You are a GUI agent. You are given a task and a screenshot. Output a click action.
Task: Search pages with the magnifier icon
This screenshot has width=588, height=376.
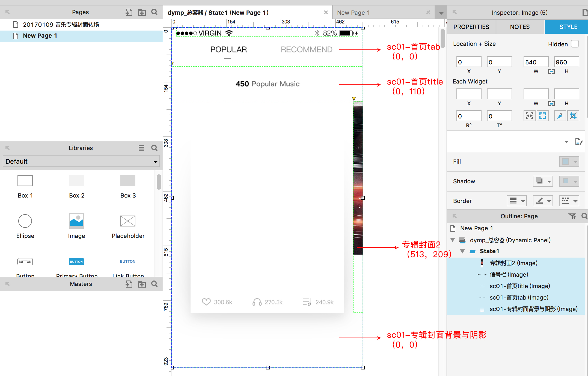click(155, 12)
